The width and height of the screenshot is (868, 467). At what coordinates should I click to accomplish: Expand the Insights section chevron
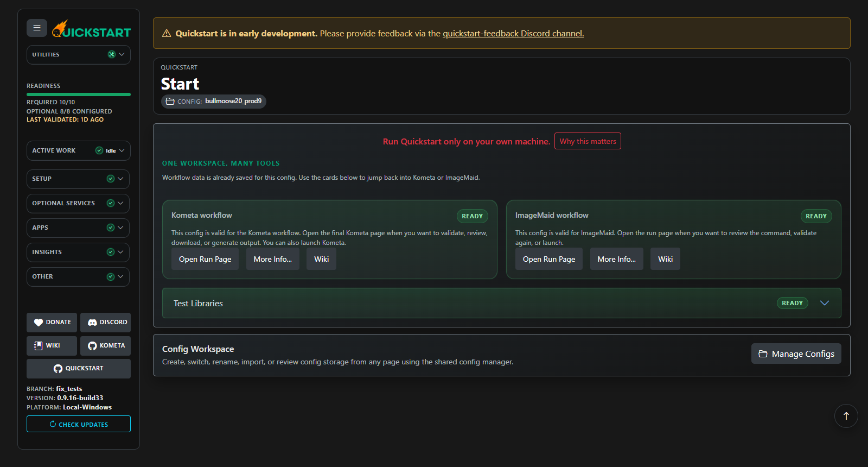pos(120,252)
